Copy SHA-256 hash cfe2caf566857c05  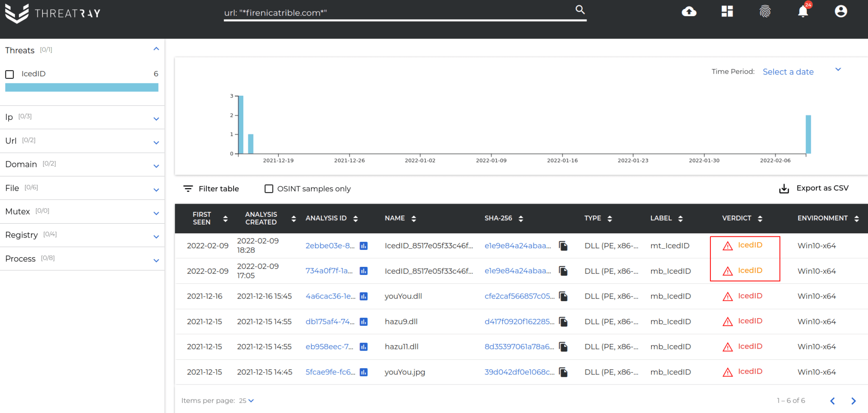coord(563,296)
